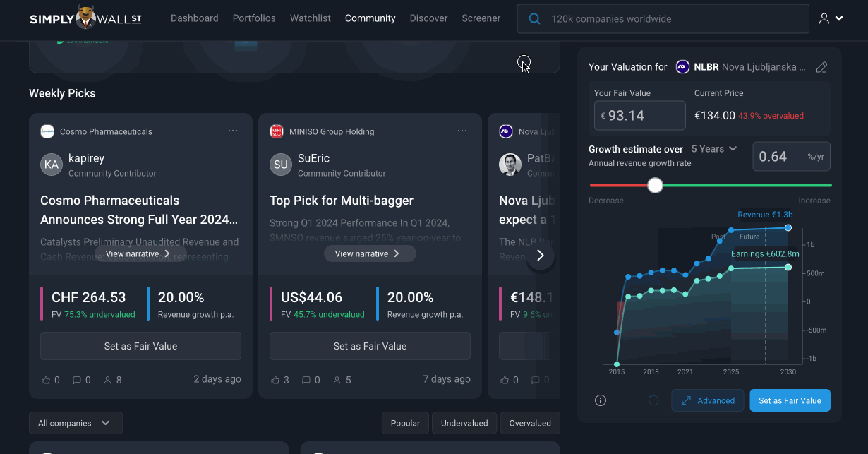Open the All companies filter dropdown
The width and height of the screenshot is (868, 454).
76,423
